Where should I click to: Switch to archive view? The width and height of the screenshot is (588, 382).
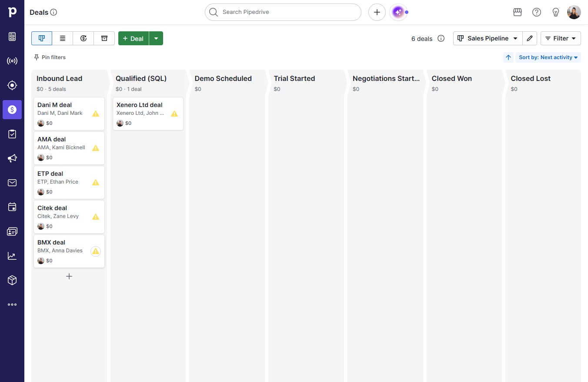[104, 38]
